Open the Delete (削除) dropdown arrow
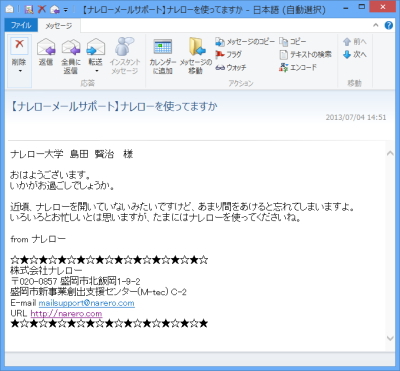Image resolution: width=400 pixels, height=371 pixels. (x=20, y=71)
